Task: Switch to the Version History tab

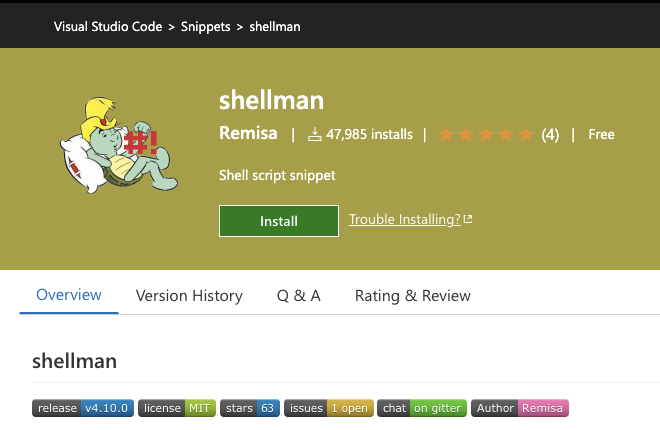Action: coord(189,295)
